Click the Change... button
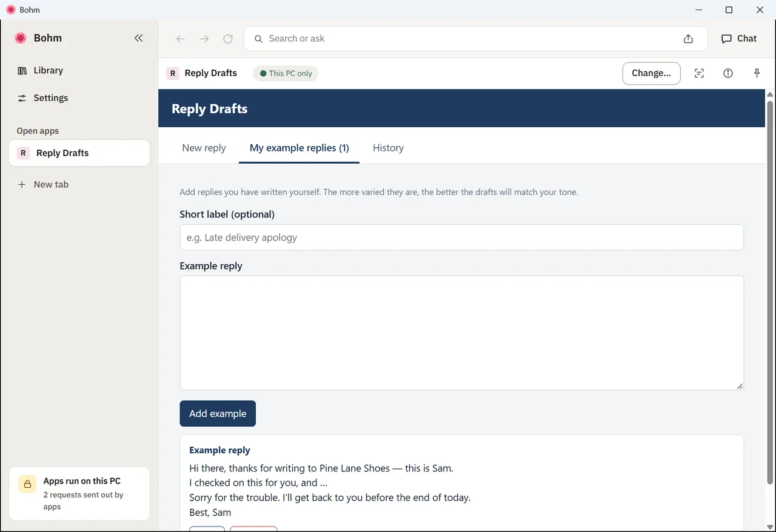 point(651,73)
